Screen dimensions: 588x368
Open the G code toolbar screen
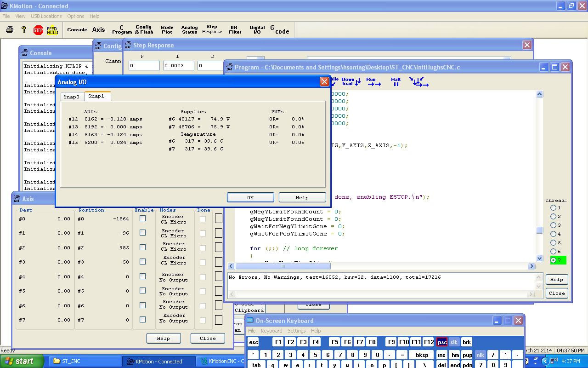pos(280,30)
